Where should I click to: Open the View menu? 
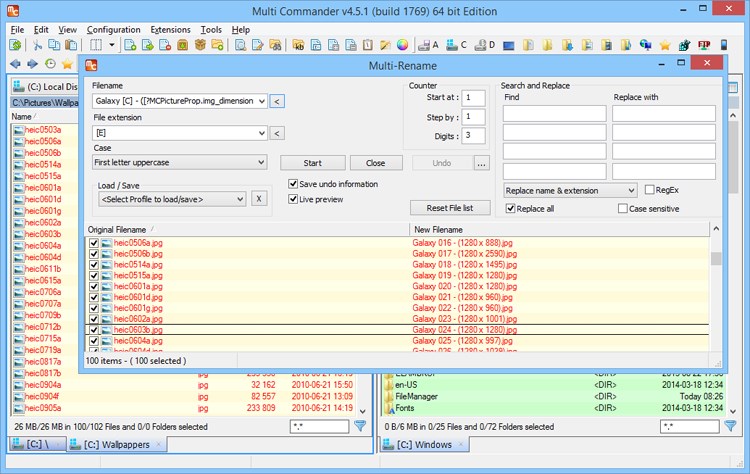[67, 30]
